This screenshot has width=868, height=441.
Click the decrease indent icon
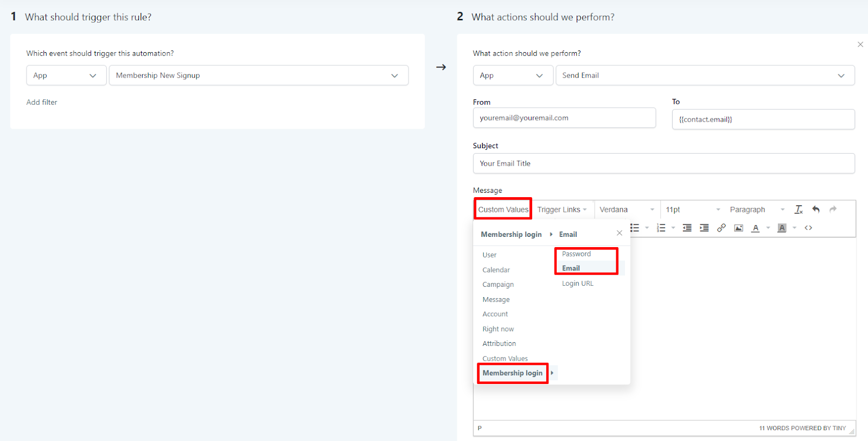click(x=687, y=228)
